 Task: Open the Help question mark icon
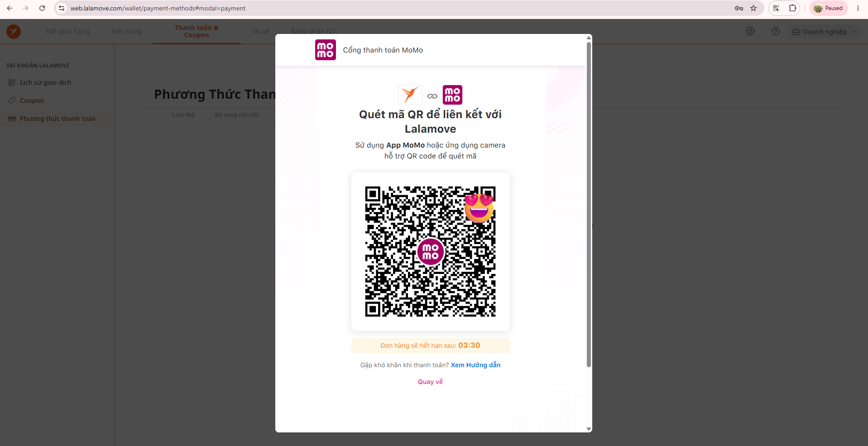point(776,31)
